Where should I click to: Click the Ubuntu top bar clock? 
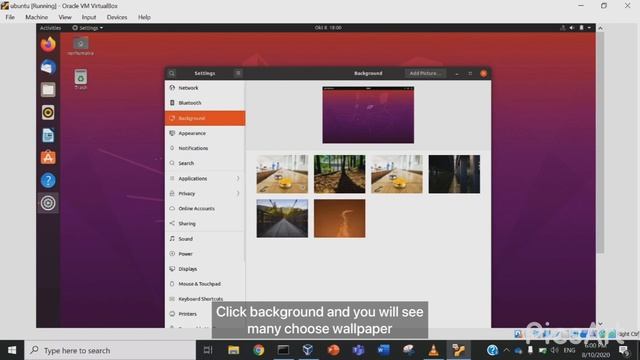[328, 28]
